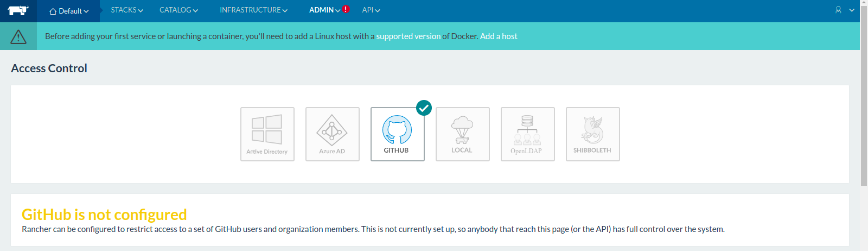
Task: Click the 'GitHub is not configured' heading
Action: pyautogui.click(x=104, y=215)
